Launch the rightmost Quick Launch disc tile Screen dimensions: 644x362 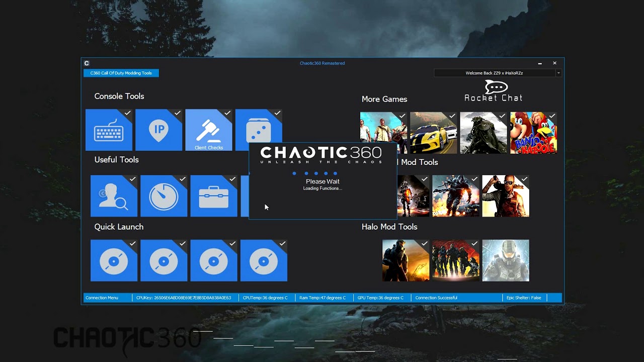264,260
